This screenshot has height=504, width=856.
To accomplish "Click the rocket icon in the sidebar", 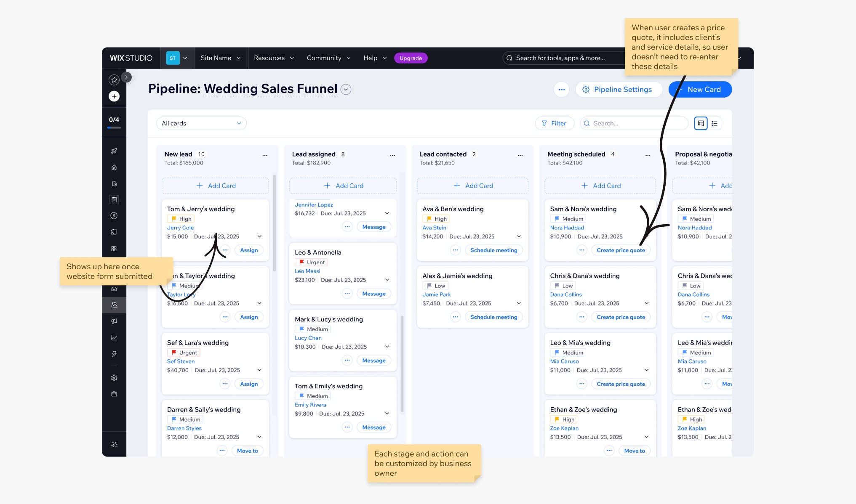I will tap(114, 151).
